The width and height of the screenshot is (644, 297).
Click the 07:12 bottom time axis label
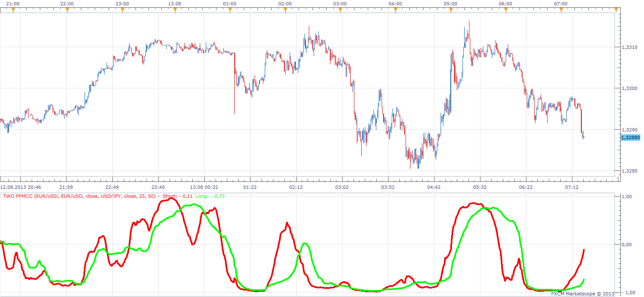572,187
